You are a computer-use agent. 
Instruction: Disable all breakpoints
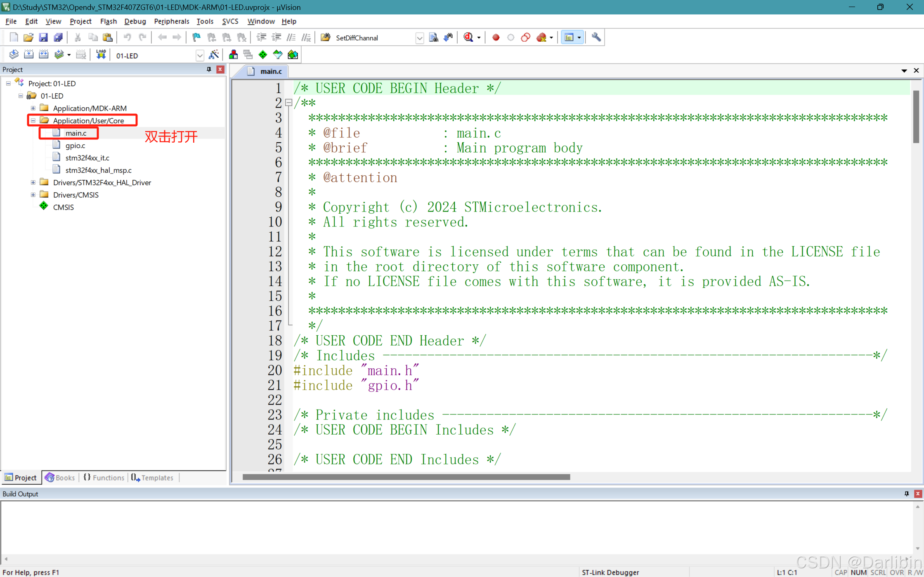(x=526, y=37)
